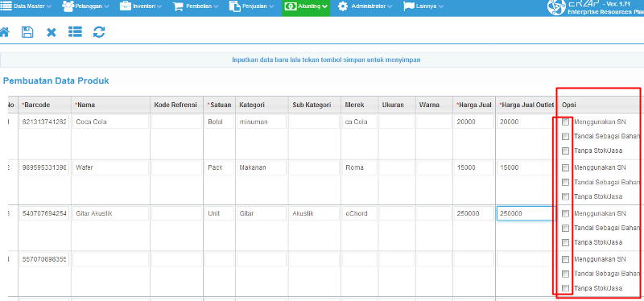
Task: Click the Warna field for Gitar Akustik
Action: 434,213
